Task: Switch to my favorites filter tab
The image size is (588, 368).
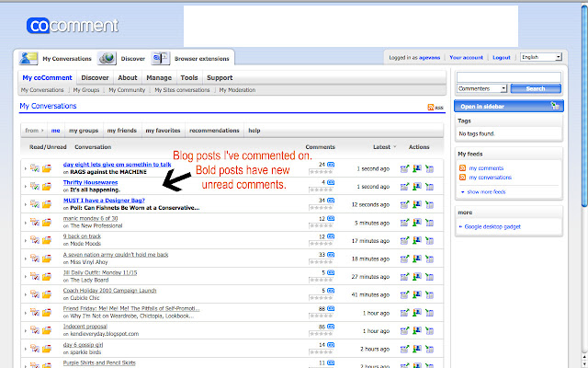Action: 164,131
